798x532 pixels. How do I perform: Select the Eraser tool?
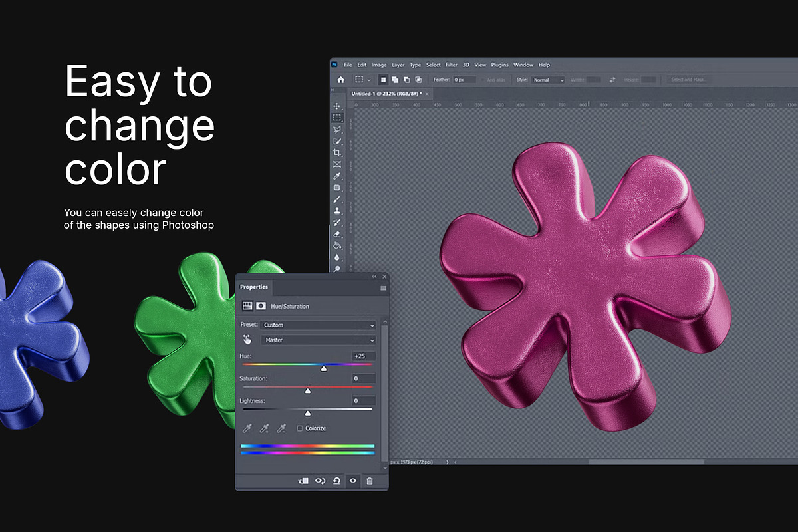[337, 233]
